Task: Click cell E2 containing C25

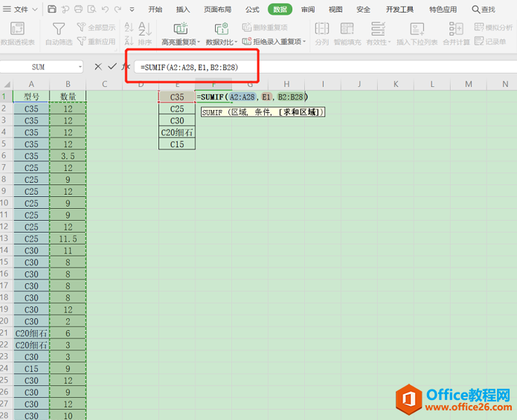Action: click(177, 109)
